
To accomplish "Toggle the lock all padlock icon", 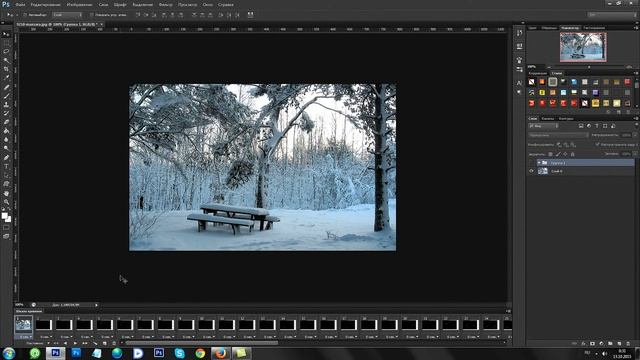I will 573,154.
